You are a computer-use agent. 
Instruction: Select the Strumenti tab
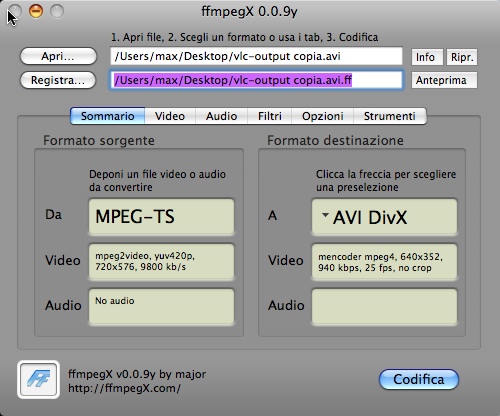click(390, 116)
